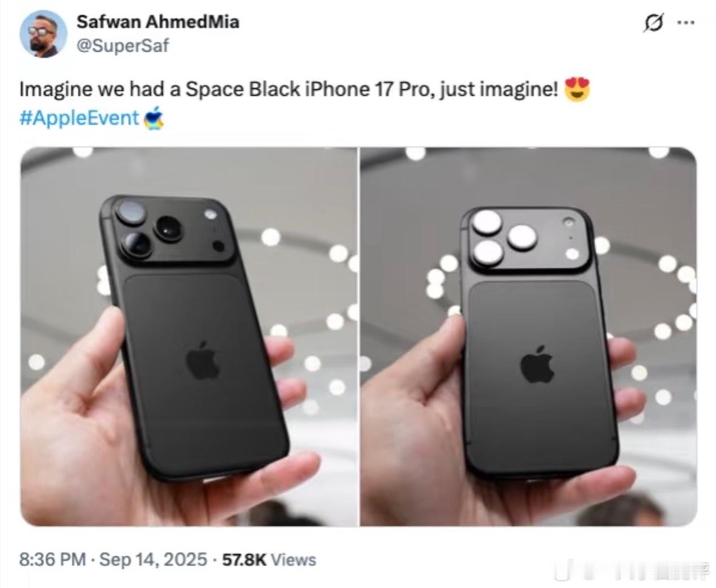This screenshot has width=716, height=588.
Task: Click the slashed-circle Grok icon
Action: 653,22
